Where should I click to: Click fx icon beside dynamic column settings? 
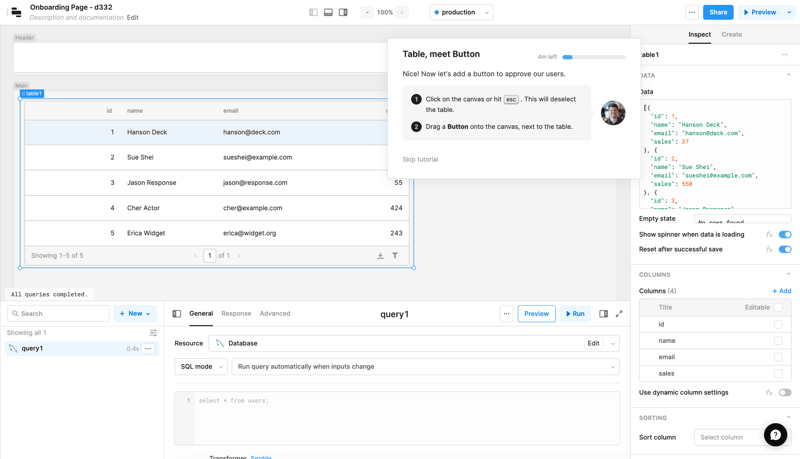pos(769,392)
